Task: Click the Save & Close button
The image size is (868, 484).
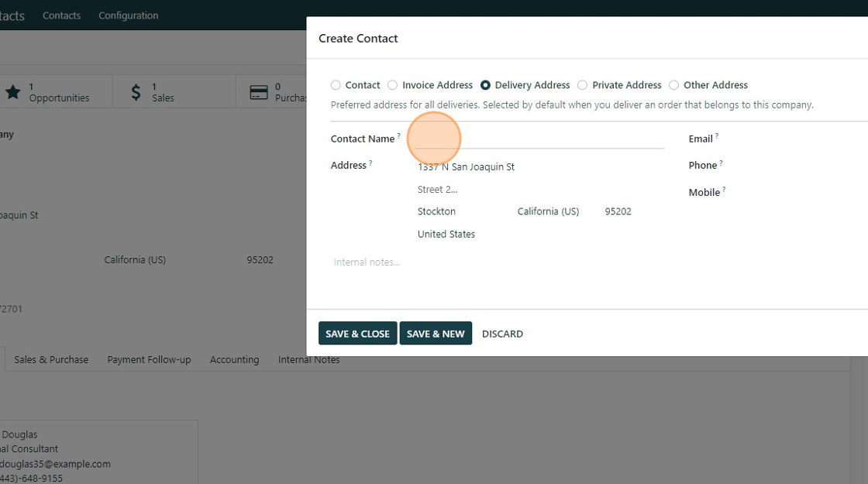Action: click(357, 333)
